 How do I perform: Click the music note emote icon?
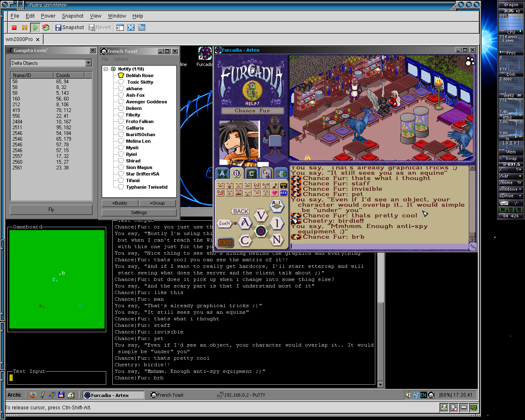click(274, 186)
